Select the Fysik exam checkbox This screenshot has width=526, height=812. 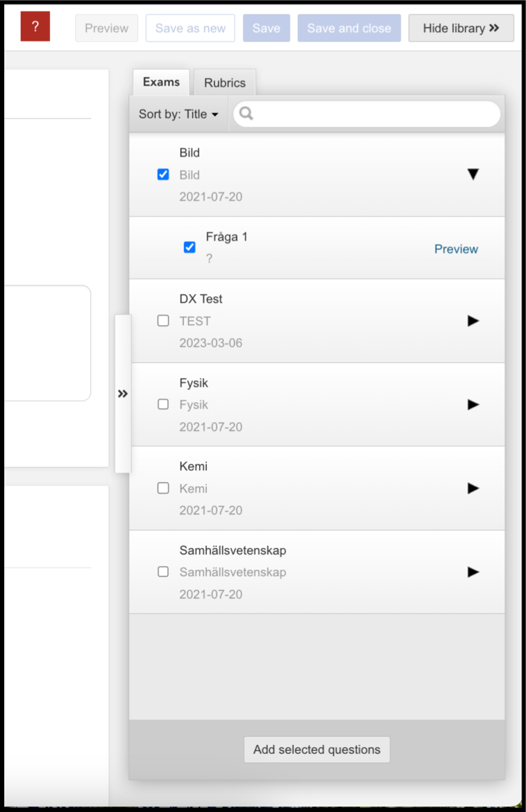click(163, 405)
